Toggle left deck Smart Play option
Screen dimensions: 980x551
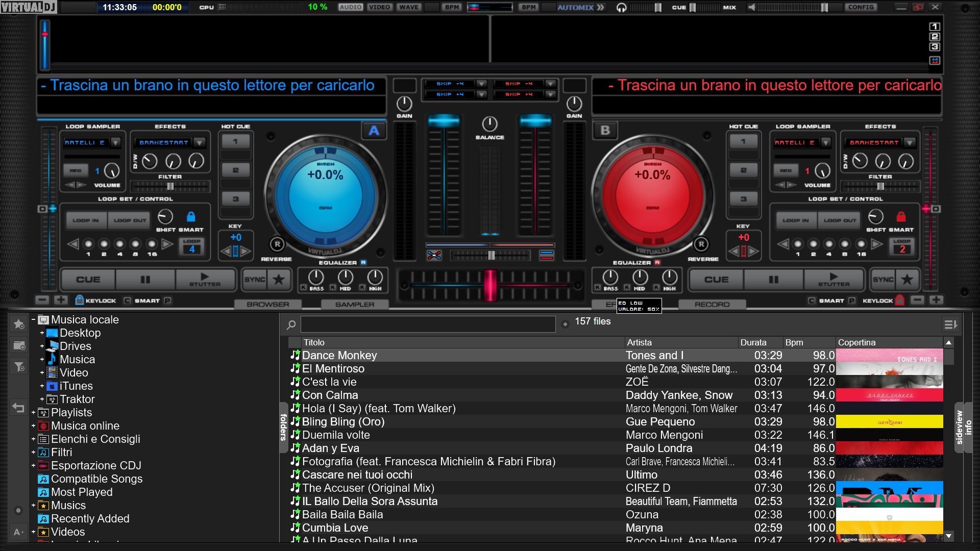(x=167, y=300)
